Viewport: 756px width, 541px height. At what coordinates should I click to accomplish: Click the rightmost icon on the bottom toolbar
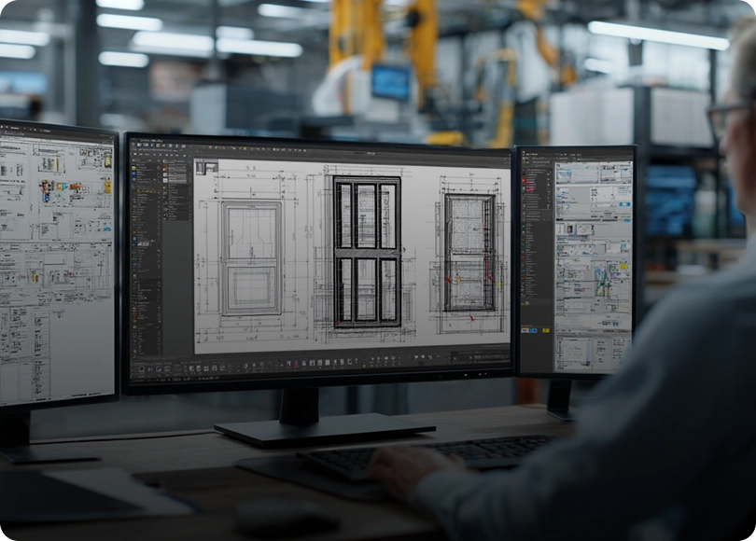click(505, 358)
